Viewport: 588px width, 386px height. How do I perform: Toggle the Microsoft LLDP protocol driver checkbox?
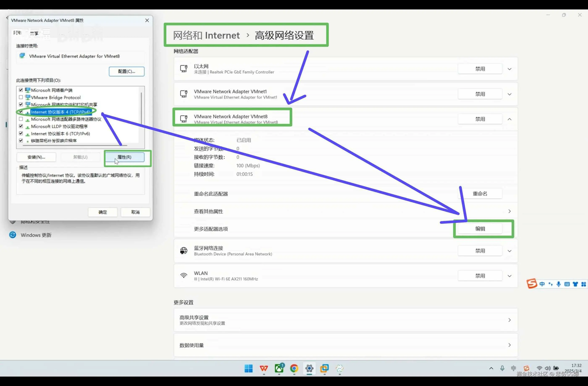coord(21,126)
